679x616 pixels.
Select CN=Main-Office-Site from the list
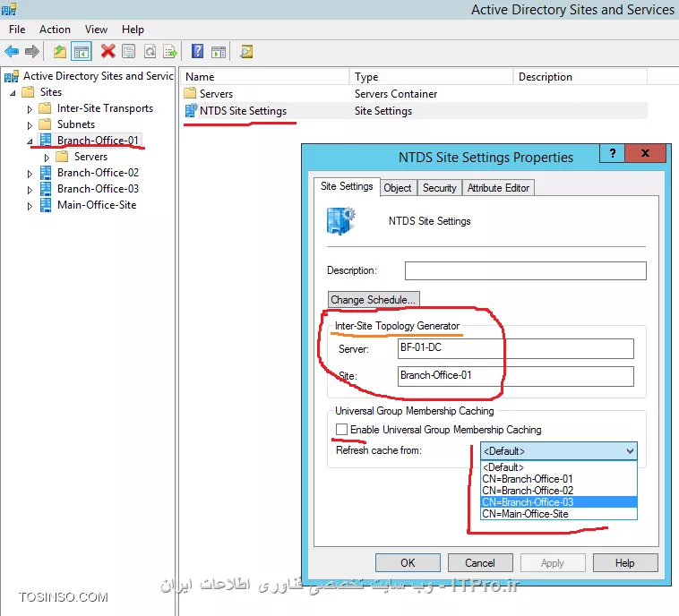coord(559,514)
